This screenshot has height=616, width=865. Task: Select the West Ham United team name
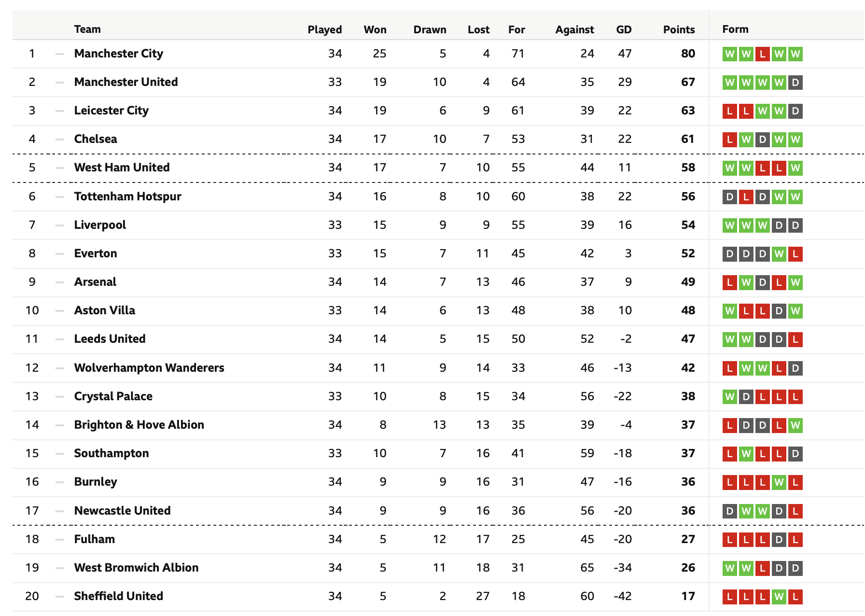click(122, 168)
